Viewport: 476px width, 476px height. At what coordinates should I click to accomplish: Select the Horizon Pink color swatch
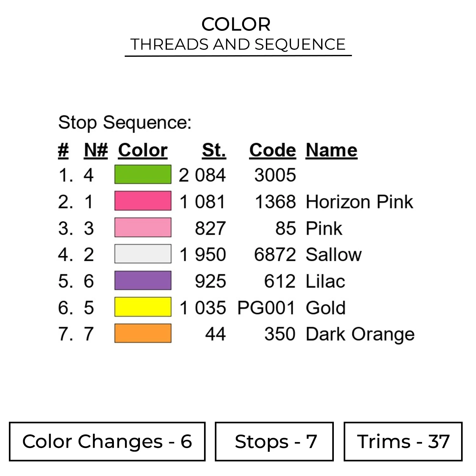click(x=143, y=201)
